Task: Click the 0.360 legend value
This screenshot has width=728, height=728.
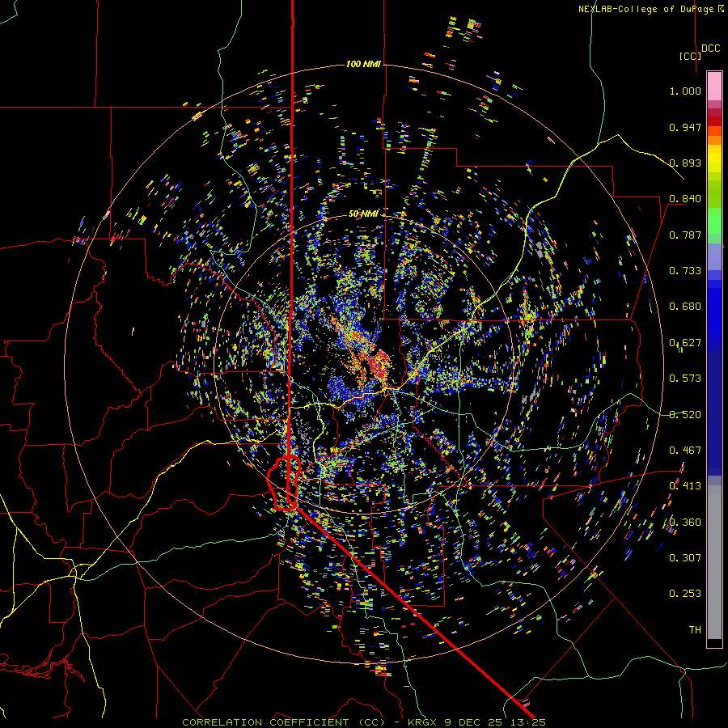Action: click(685, 523)
